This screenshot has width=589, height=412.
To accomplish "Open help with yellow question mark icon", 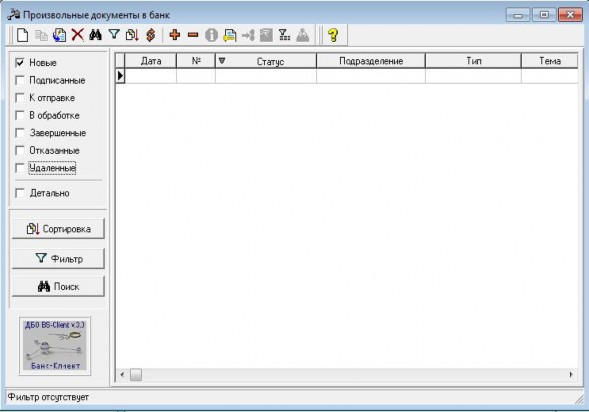I will tap(333, 35).
